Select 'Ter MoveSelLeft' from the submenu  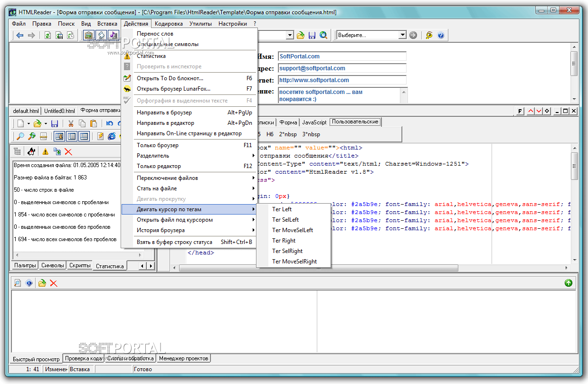point(293,230)
